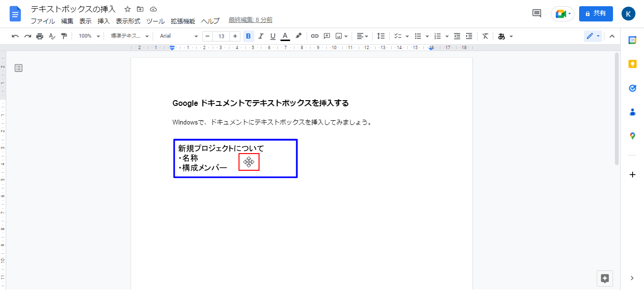Open comment history icon
This screenshot has width=644, height=290.
537,13
